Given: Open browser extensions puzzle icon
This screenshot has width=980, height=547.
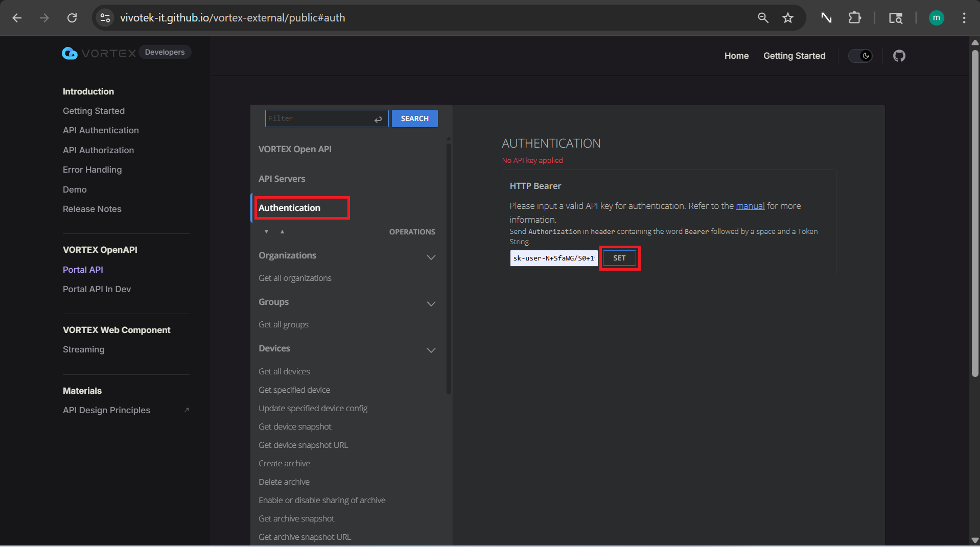Looking at the screenshot, I should coord(854,18).
